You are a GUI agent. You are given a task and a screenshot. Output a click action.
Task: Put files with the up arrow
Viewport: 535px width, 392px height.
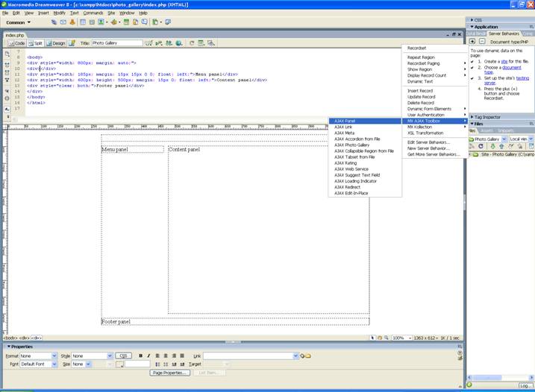pyautogui.click(x=501, y=146)
